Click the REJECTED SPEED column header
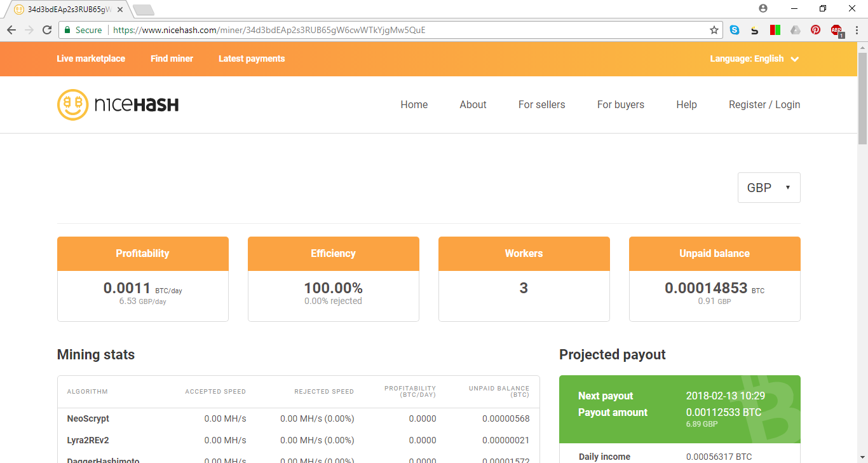The height and width of the screenshot is (463, 868). pos(324,392)
